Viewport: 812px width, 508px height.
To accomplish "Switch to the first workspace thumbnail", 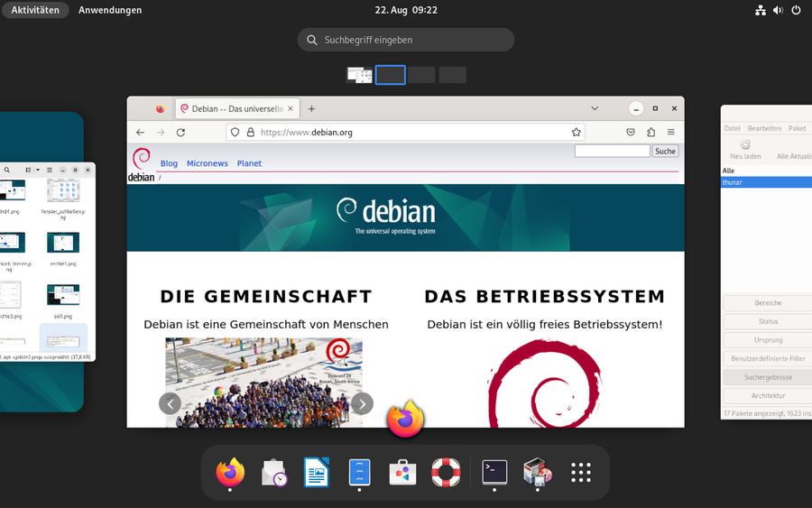I will point(359,75).
